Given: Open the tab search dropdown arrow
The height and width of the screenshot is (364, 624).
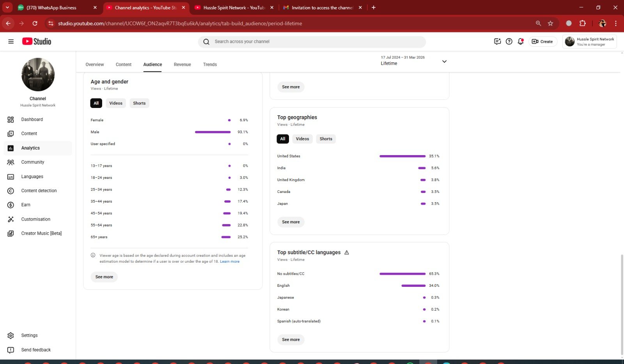Looking at the screenshot, I should point(7,7).
